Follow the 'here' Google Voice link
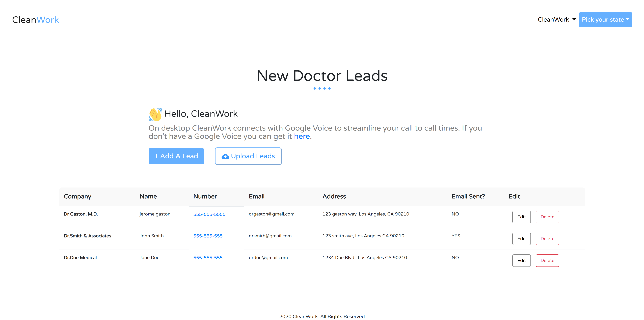644x320 pixels. [x=302, y=136]
